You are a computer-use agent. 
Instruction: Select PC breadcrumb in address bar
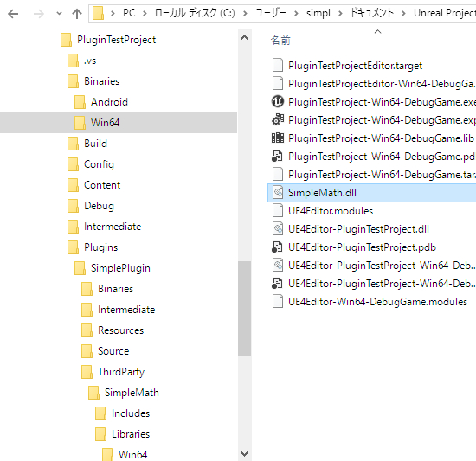(x=129, y=13)
